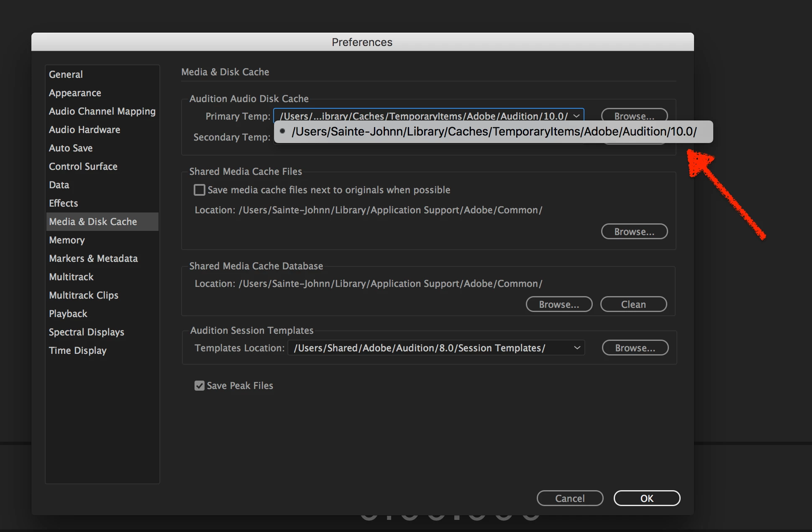812x532 pixels.
Task: Switch to Audio Hardware preferences
Action: (x=85, y=130)
